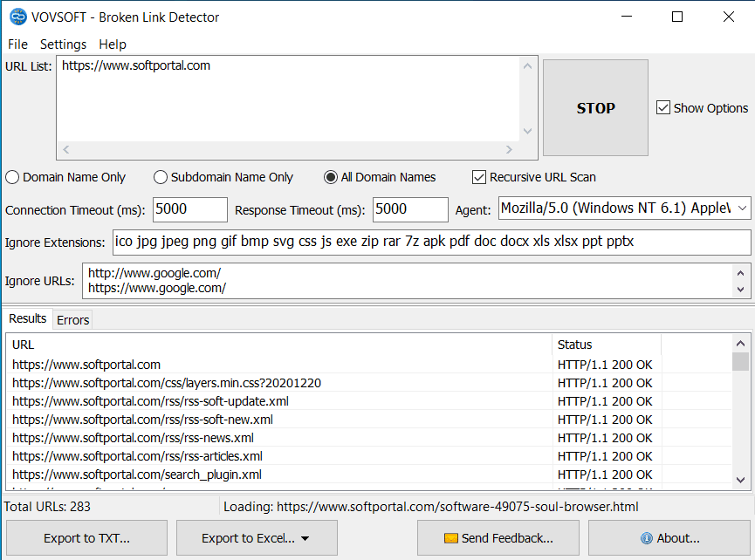Open the File menu

coord(17,44)
